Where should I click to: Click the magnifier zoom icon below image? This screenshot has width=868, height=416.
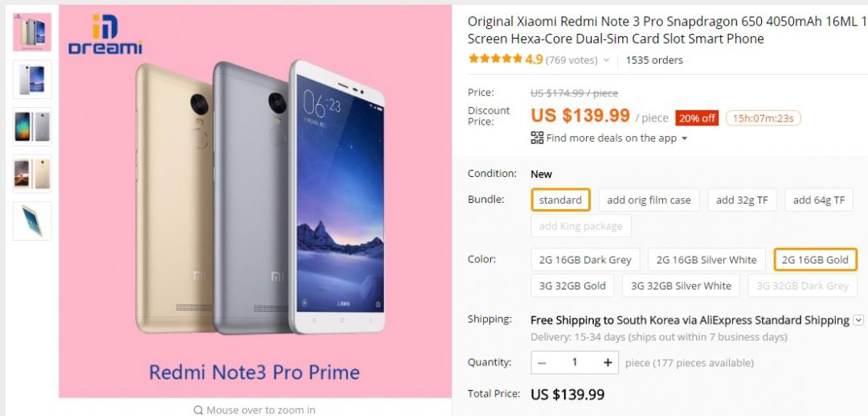[x=199, y=410]
